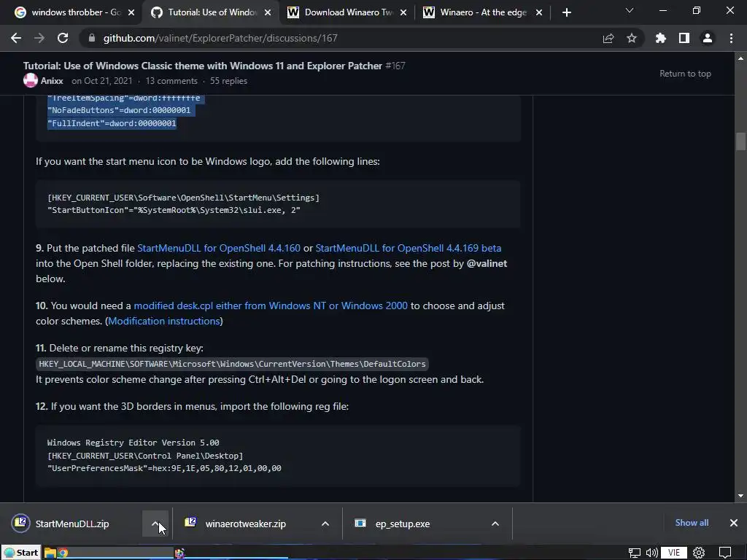Expand options for ep_setup.exe download
This screenshot has width=747, height=560.
[495, 524]
